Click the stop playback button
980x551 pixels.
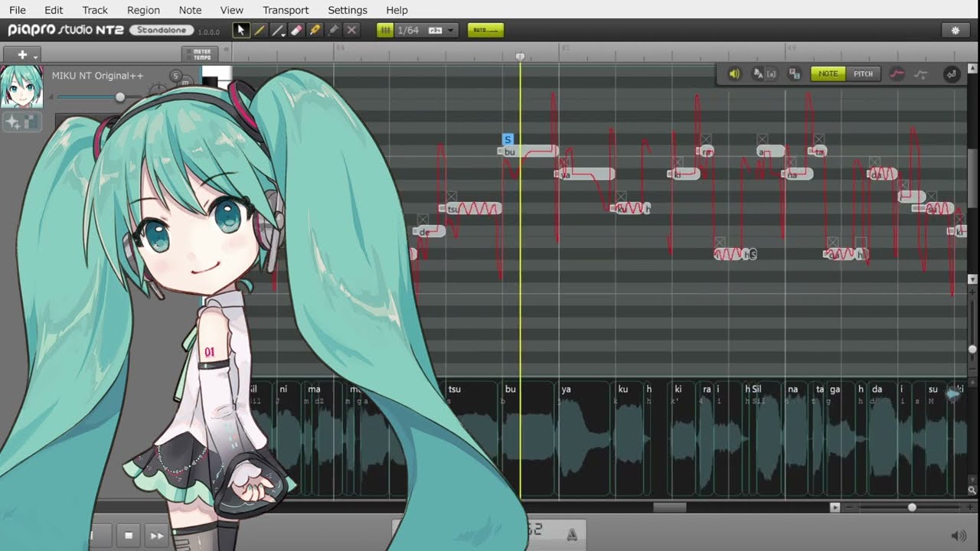(x=129, y=536)
